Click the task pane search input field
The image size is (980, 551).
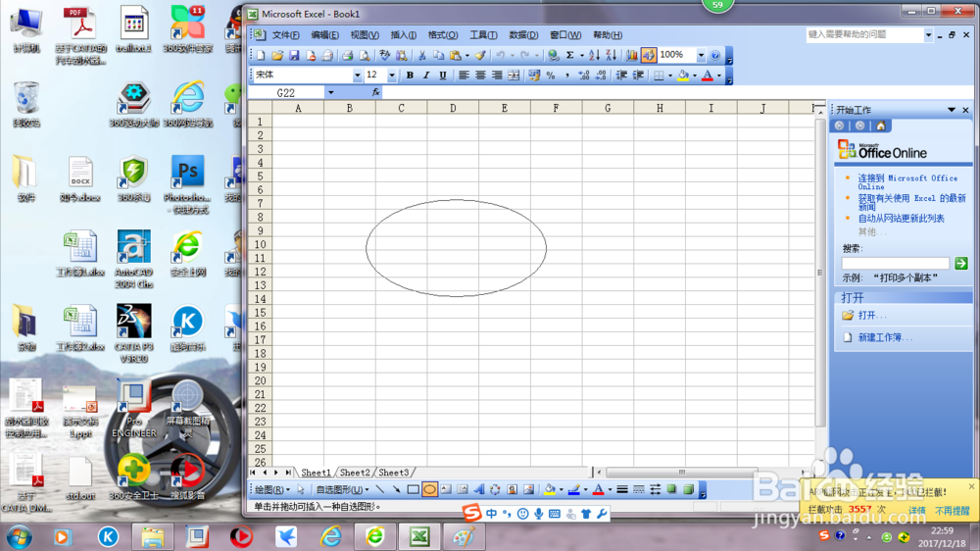point(895,264)
